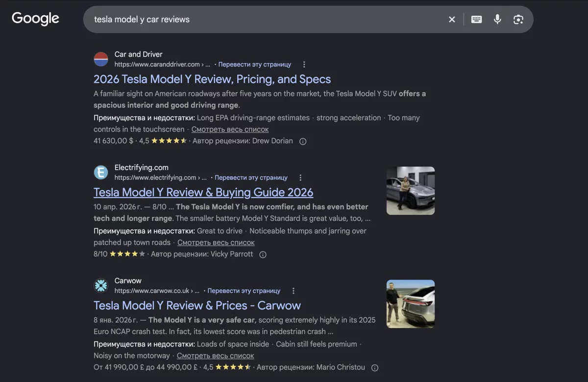Viewport: 588px width, 382px height.
Task: Go to Google home via the logo
Action: tap(35, 19)
